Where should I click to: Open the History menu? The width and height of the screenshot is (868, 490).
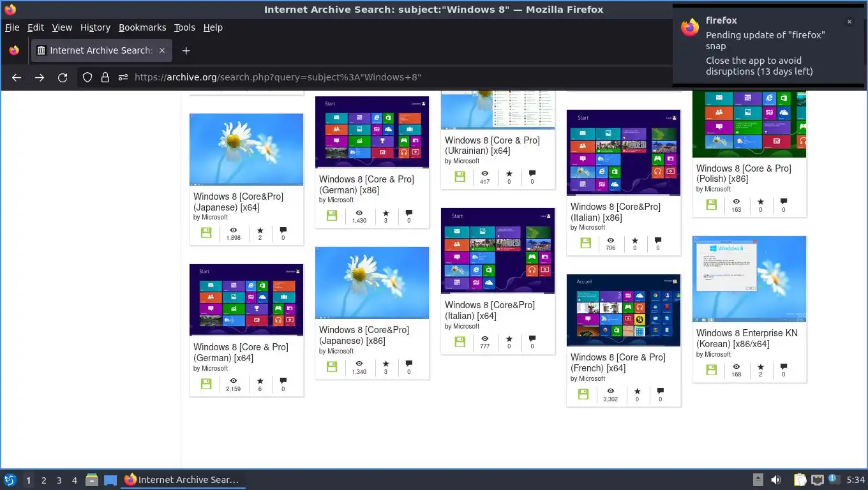point(95,27)
